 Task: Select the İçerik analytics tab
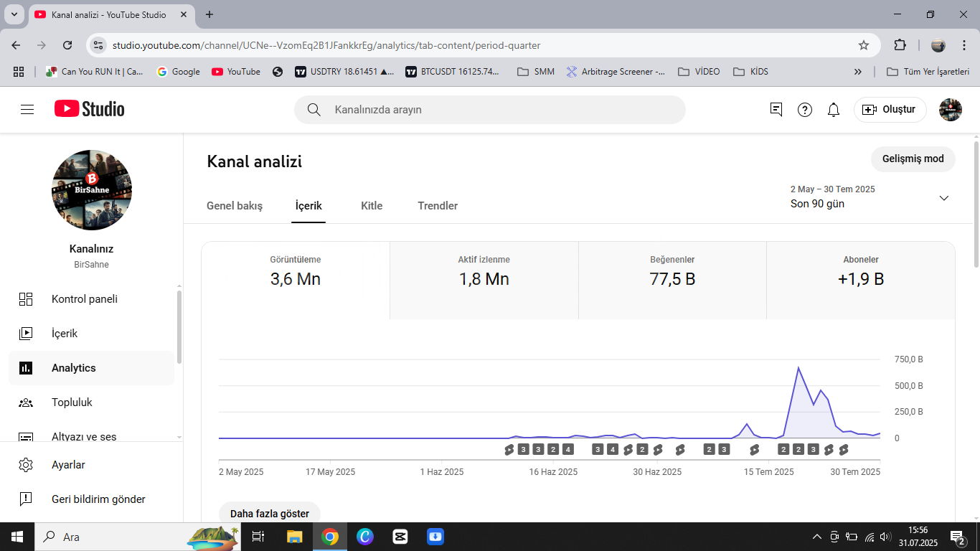pyautogui.click(x=308, y=206)
